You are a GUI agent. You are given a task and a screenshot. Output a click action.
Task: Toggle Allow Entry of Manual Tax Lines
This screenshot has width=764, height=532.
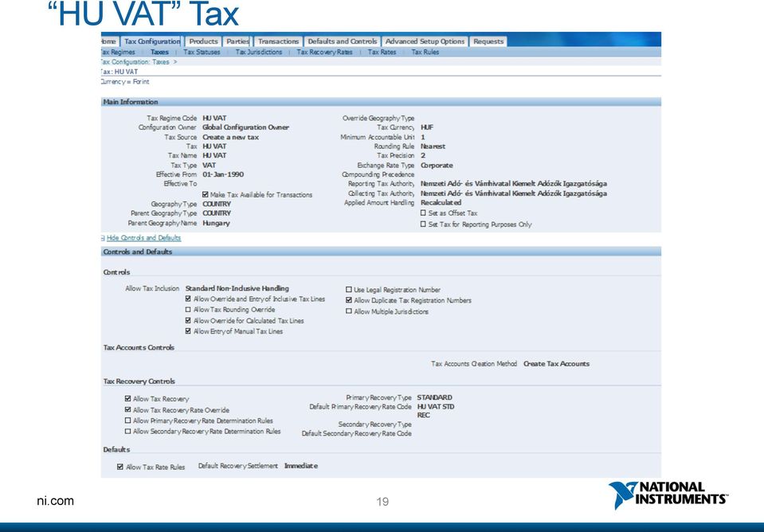[188, 331]
